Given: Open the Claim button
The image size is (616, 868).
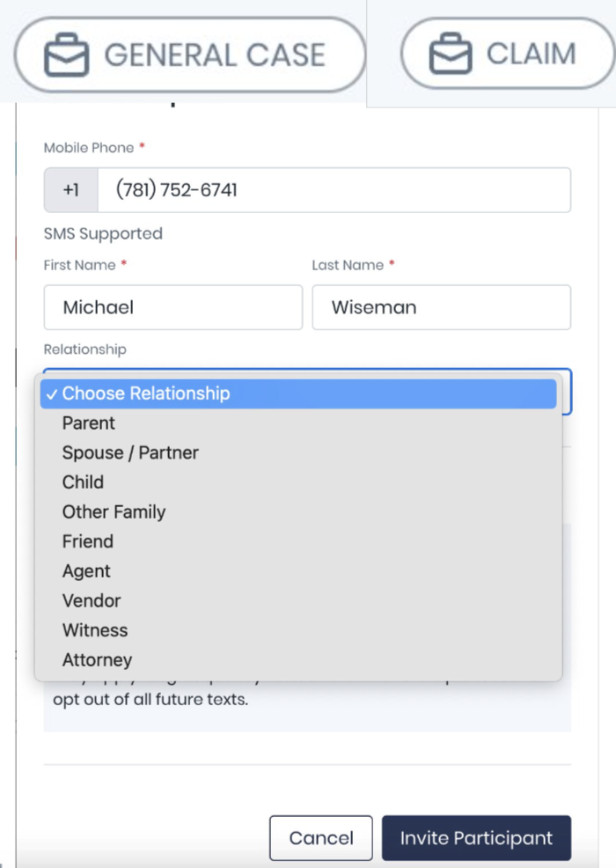Looking at the screenshot, I should point(509,55).
